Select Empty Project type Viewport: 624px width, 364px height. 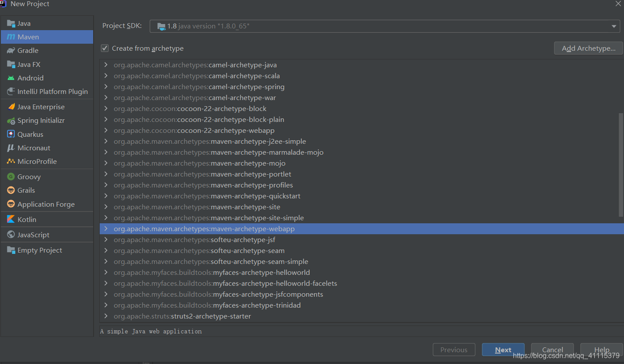[47, 250]
